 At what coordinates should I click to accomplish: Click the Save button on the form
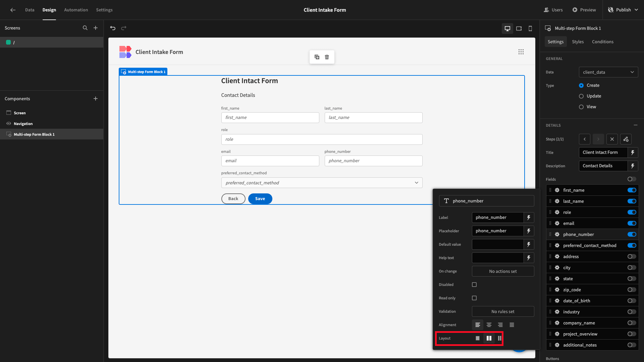tap(260, 198)
